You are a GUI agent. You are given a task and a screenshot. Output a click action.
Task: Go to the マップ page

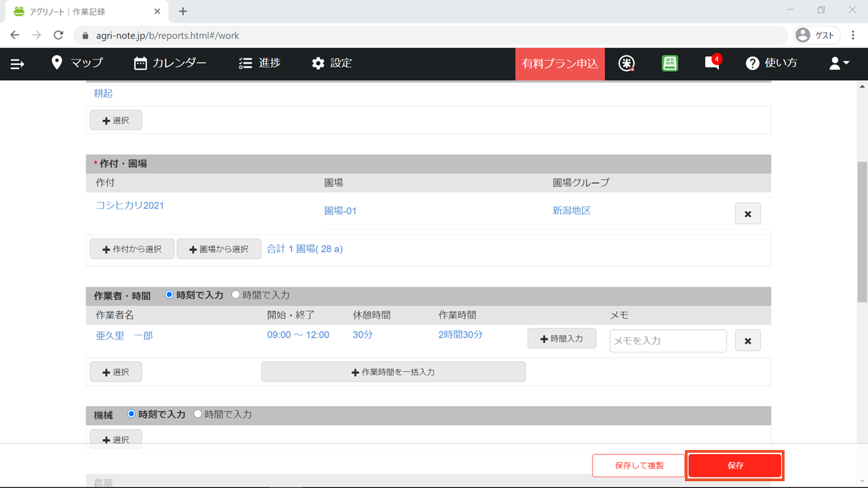click(77, 64)
